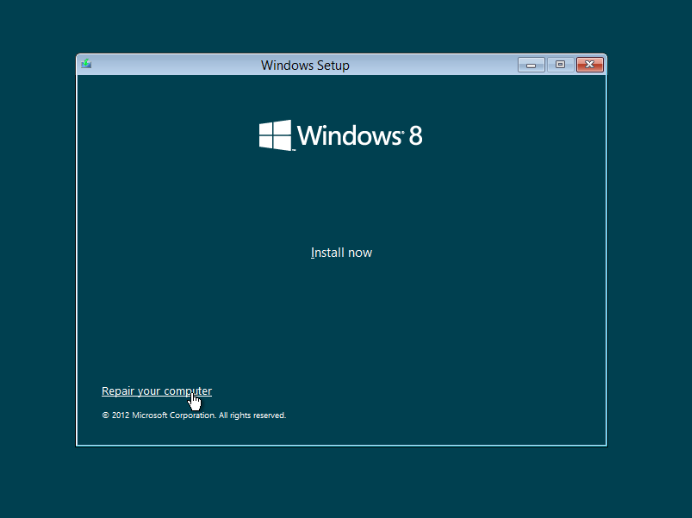Click the Windows Setup title bar icon
The image size is (692, 518).
pos(86,64)
